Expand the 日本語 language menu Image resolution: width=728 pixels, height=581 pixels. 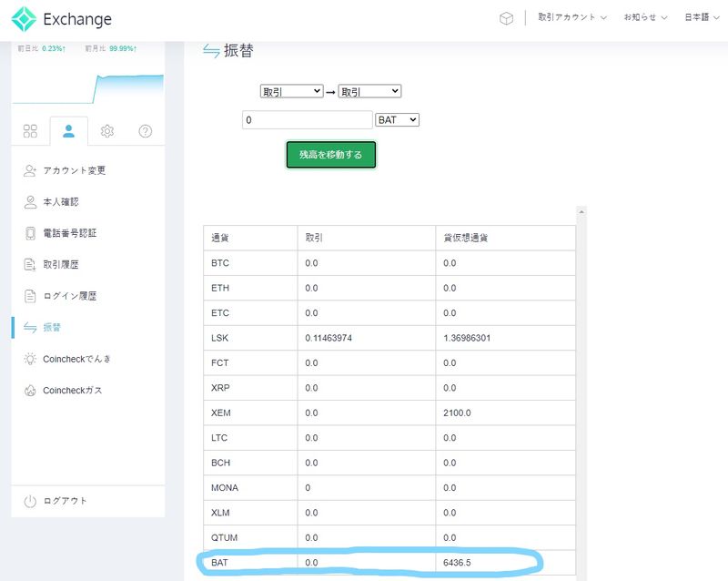701,17
